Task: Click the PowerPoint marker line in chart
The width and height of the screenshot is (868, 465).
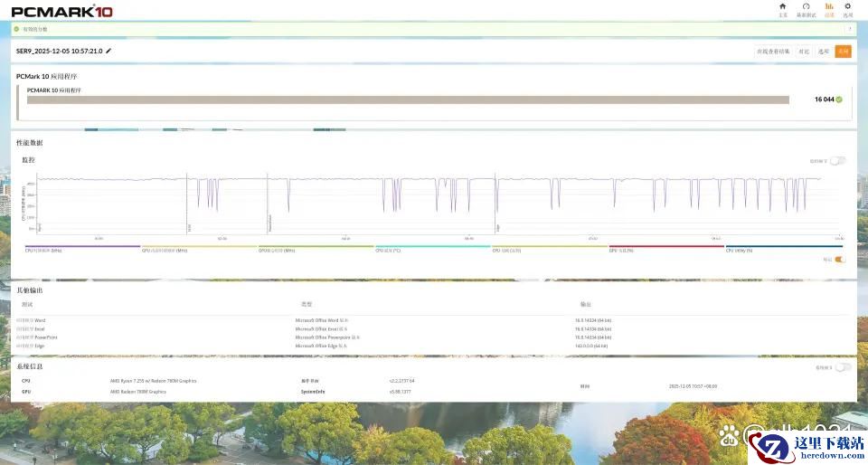Action: coord(268,204)
